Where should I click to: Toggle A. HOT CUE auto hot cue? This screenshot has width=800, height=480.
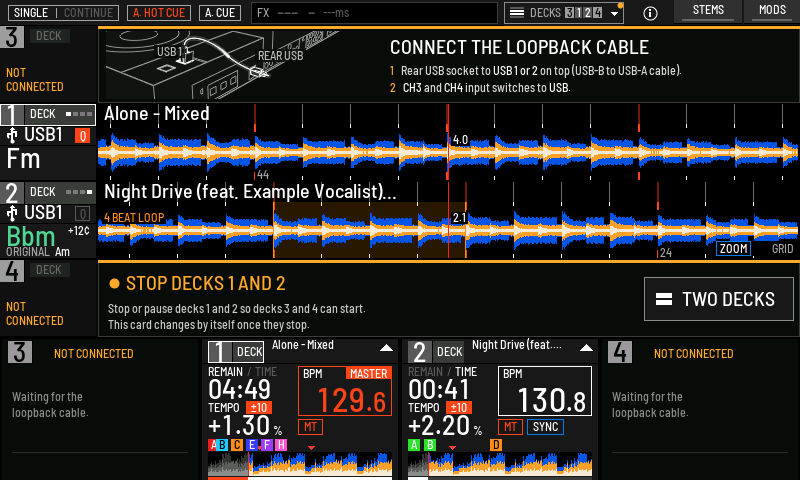click(159, 13)
